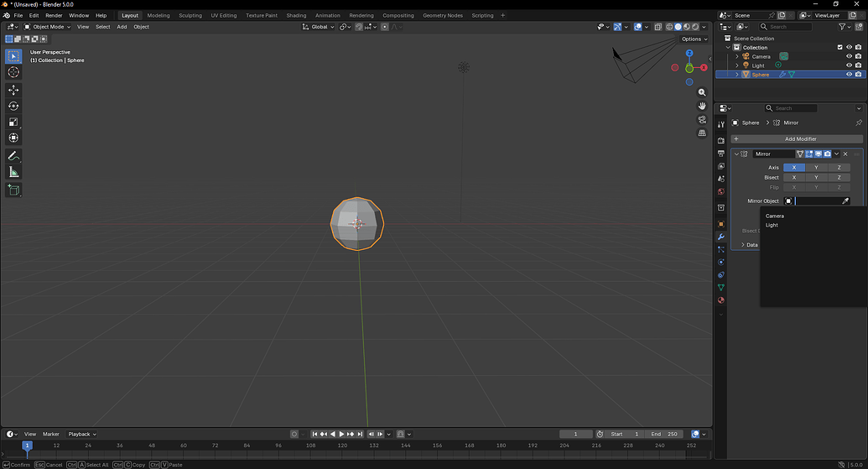Screen dimensions: 868x469
Task: Open the Physics properties tab
Action: click(x=720, y=263)
